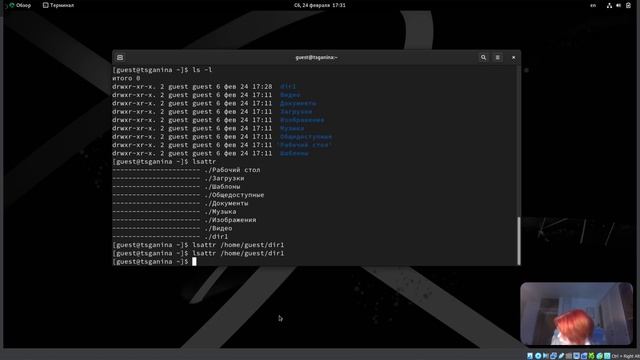The width and height of the screenshot is (640, 360).
Task: Switch the en keyboard layout indicator
Action: [x=593, y=5]
